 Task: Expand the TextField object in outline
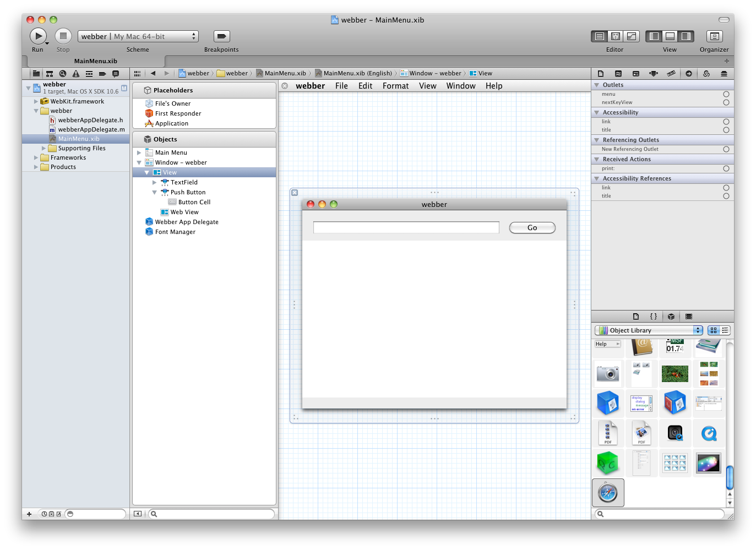coord(155,182)
